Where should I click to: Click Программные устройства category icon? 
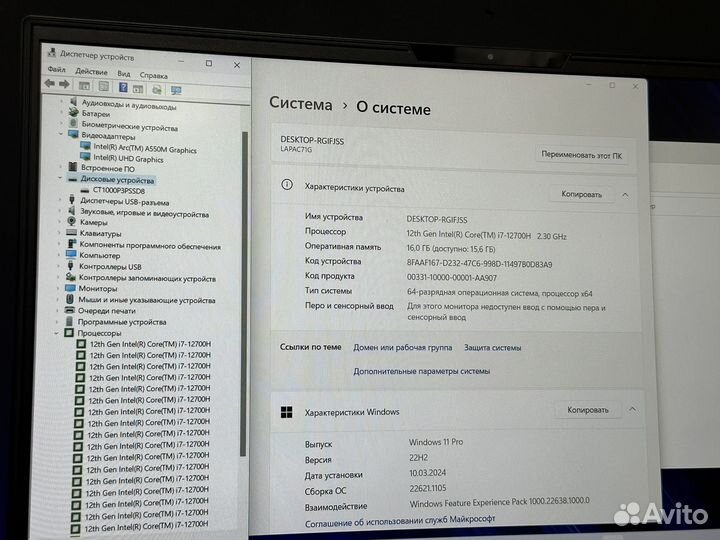pyautogui.click(x=69, y=321)
